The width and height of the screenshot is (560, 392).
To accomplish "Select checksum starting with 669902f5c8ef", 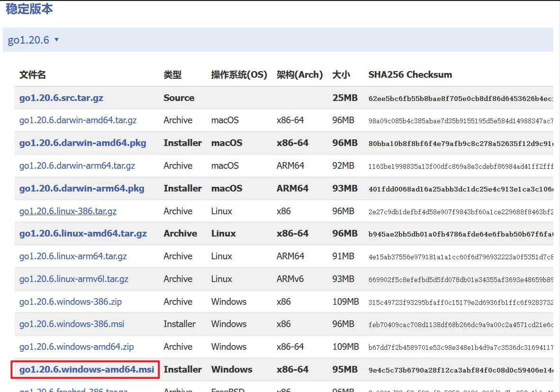I will (x=461, y=280).
